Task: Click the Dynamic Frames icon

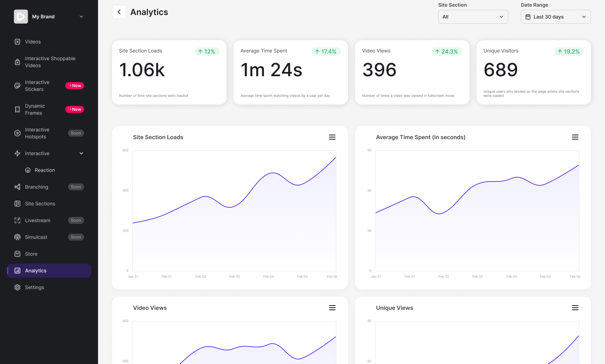Action: (x=18, y=109)
